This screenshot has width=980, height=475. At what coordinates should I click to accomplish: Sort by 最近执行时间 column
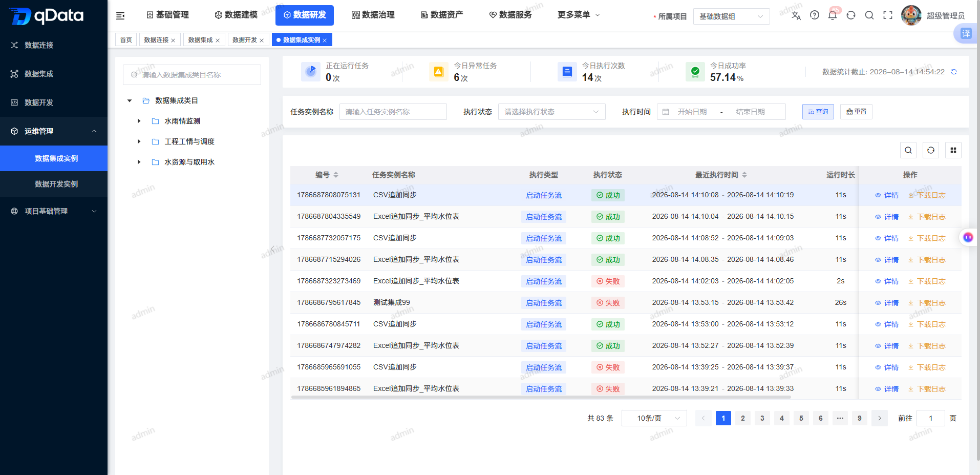pyautogui.click(x=744, y=175)
